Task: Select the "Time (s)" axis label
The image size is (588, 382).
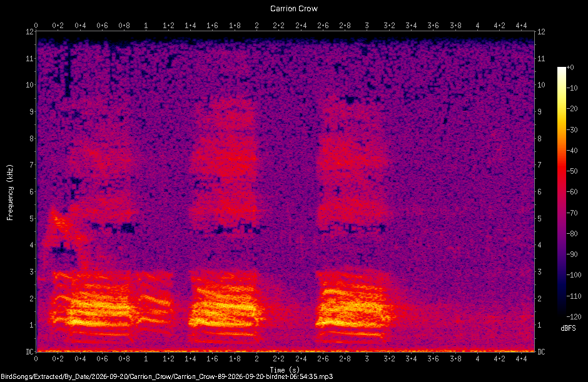Action: 285,369
